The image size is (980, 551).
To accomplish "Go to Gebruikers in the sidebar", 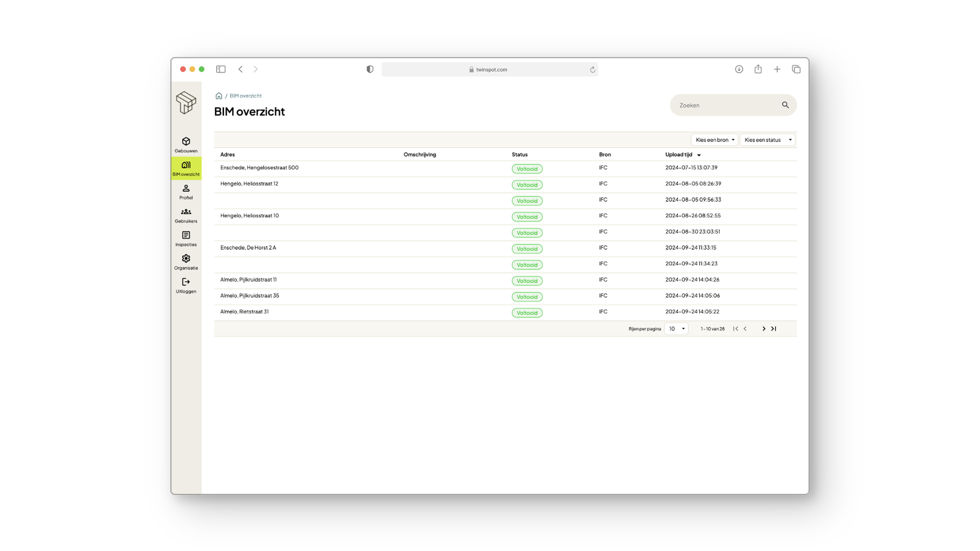I will pos(186,215).
